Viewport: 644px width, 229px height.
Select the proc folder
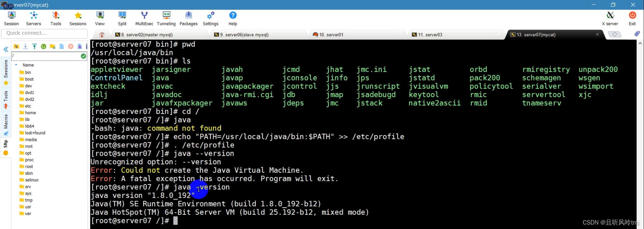point(27,160)
